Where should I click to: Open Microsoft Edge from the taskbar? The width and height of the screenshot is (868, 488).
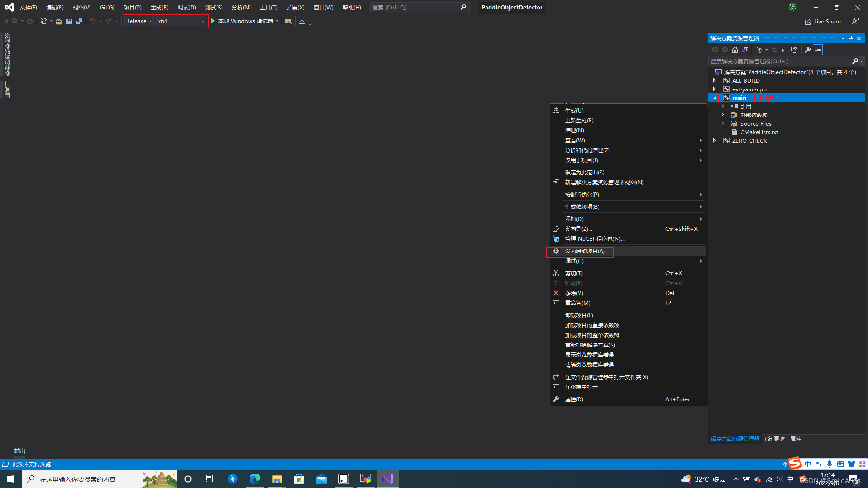(x=255, y=479)
